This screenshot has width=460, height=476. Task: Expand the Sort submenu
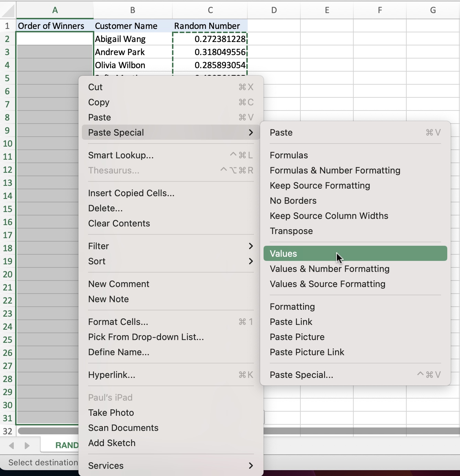pos(171,261)
